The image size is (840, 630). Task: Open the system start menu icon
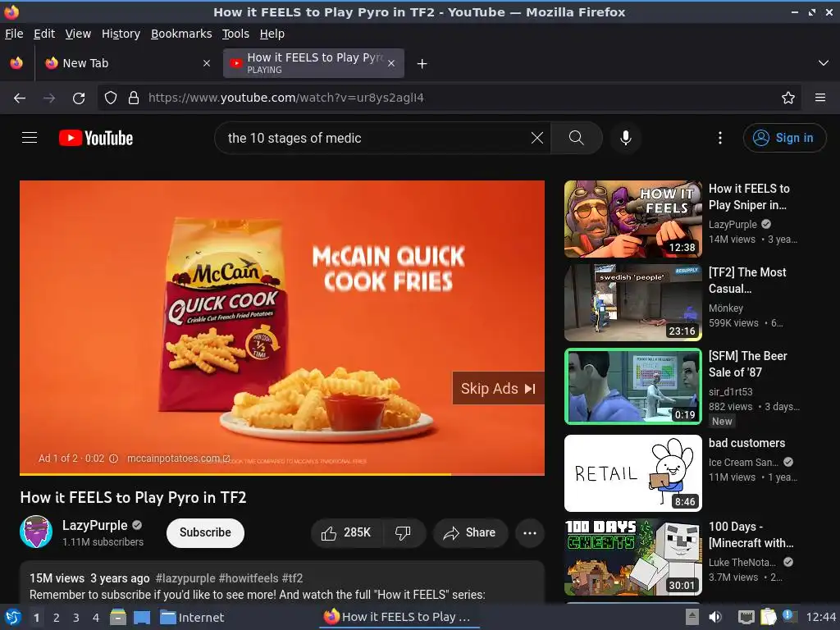(x=13, y=617)
